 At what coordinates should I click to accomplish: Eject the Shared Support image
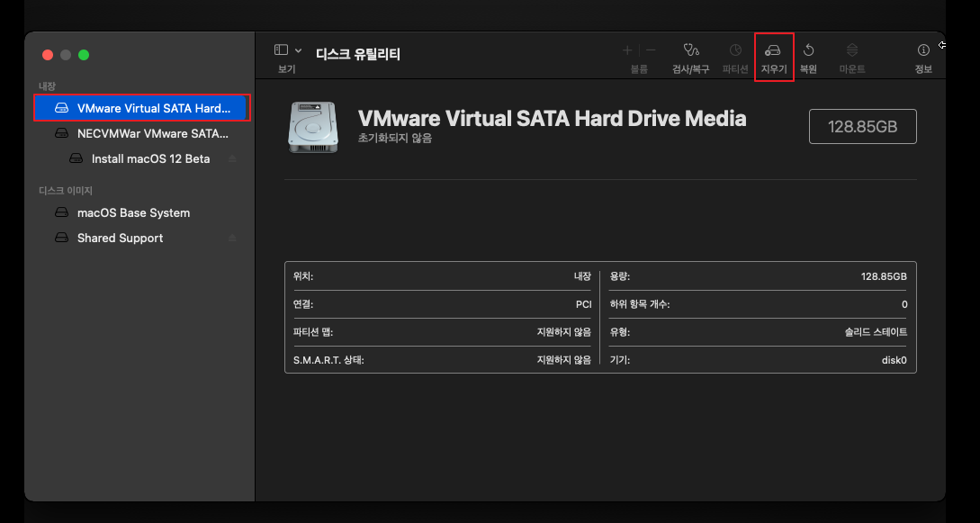[232, 238]
